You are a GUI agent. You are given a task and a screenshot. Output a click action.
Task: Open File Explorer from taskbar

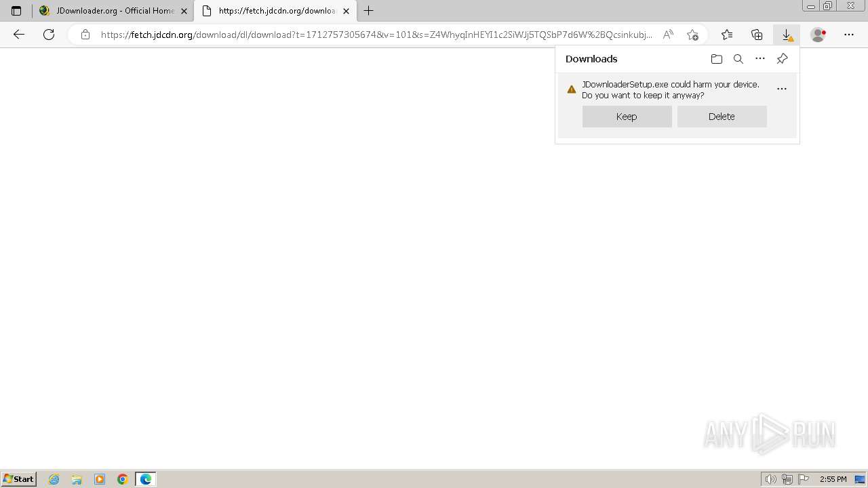click(77, 479)
